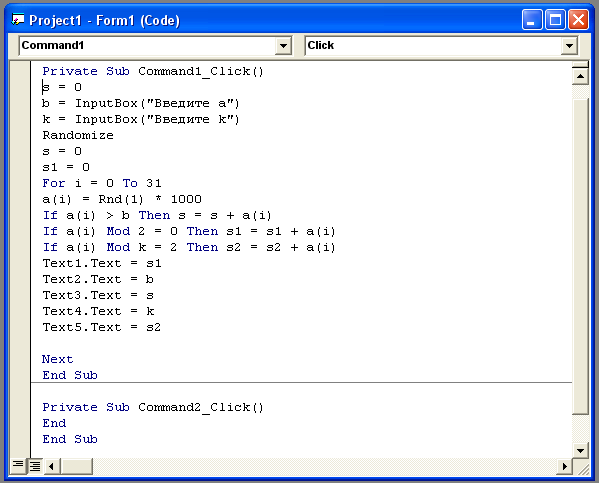Image resolution: width=599 pixels, height=483 pixels.
Task: Click the vertical scrollbar thumb
Action: (580, 257)
